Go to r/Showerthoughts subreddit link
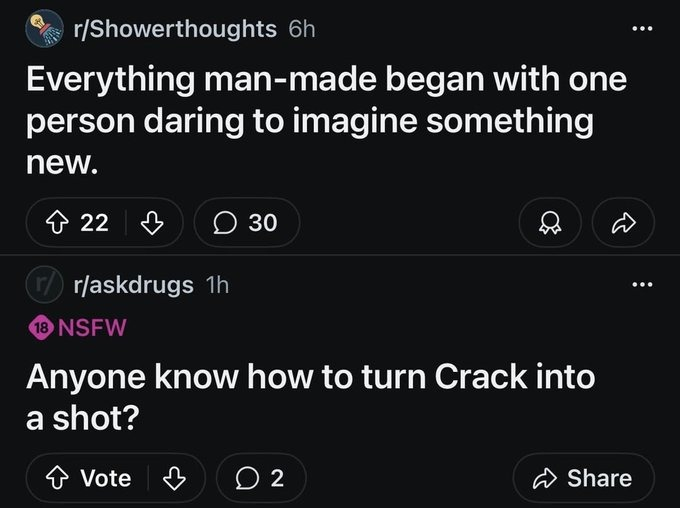 [x=173, y=29]
